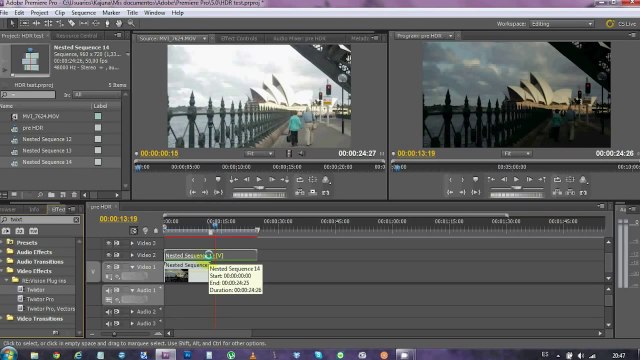This screenshot has width=640, height=360.
Task: Step forward one frame in Program monitor
Action: (529, 180)
